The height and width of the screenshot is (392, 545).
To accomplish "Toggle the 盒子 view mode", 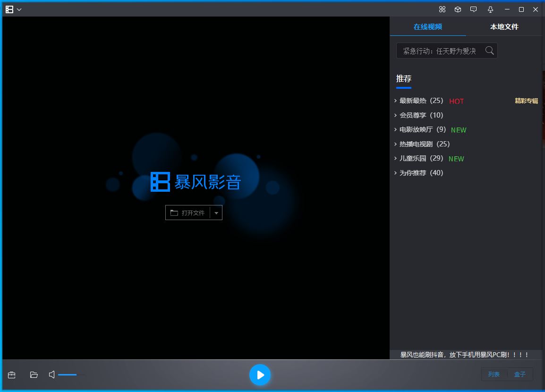I will coord(520,374).
